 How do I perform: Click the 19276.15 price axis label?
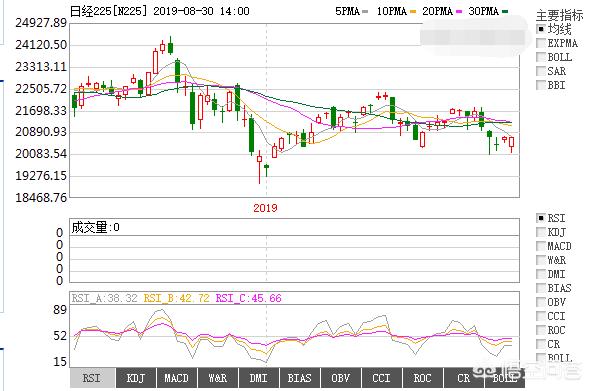[41, 175]
